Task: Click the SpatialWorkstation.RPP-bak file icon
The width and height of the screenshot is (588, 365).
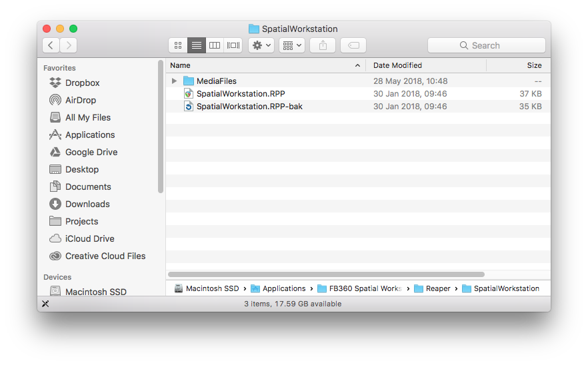Action: pos(189,107)
